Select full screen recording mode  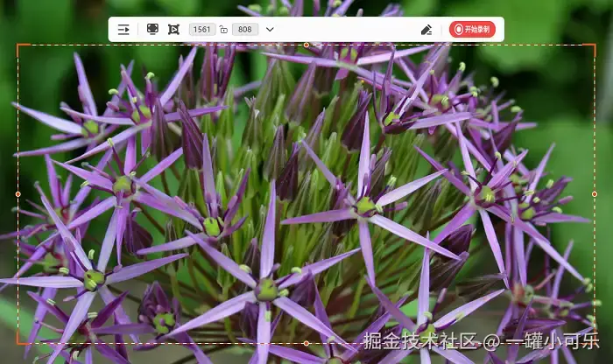tap(152, 29)
